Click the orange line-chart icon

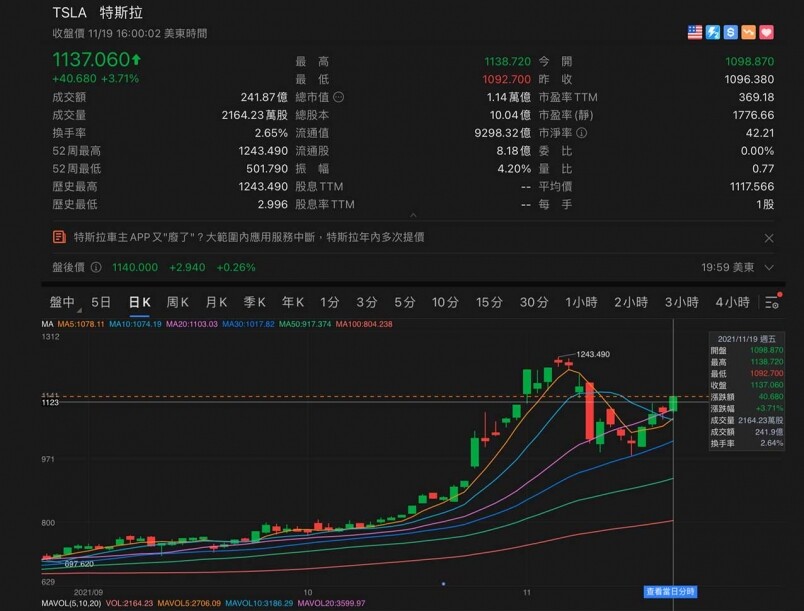(x=748, y=32)
